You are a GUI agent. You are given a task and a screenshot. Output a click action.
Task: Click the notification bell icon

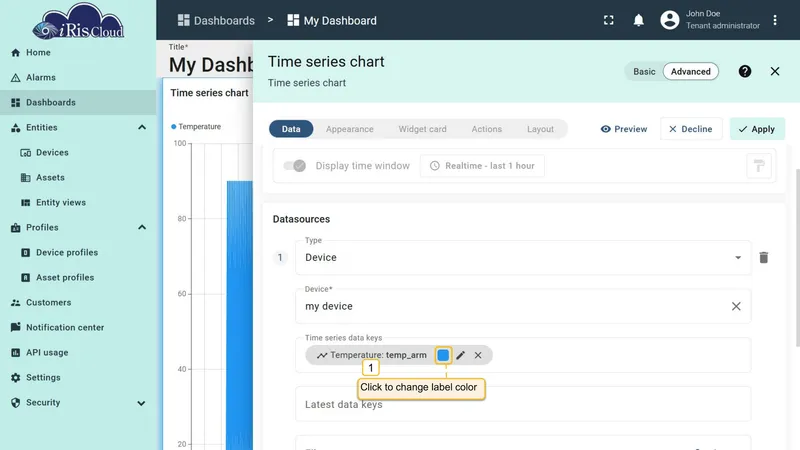(638, 20)
